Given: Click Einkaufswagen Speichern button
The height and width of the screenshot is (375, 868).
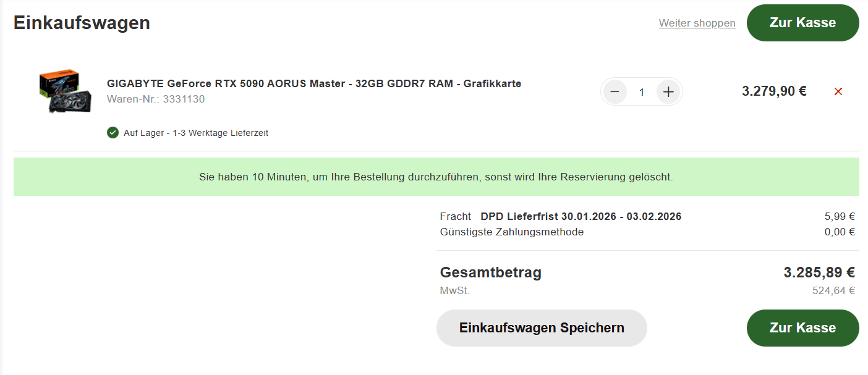Looking at the screenshot, I should [x=542, y=328].
